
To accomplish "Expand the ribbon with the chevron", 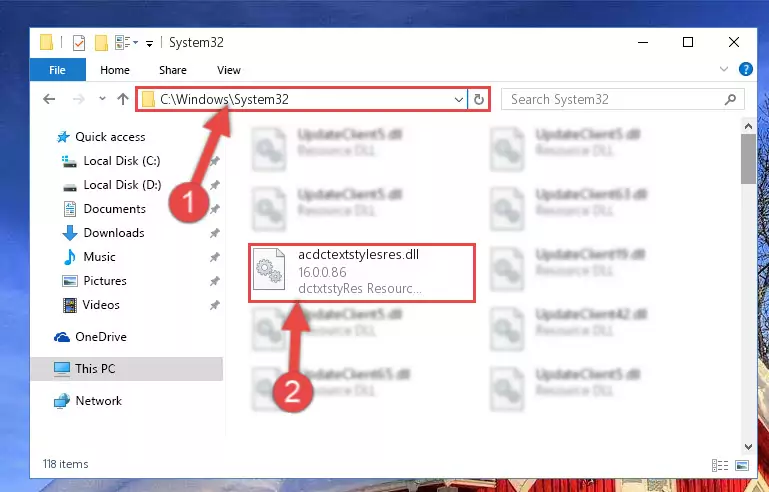I will (x=723, y=69).
